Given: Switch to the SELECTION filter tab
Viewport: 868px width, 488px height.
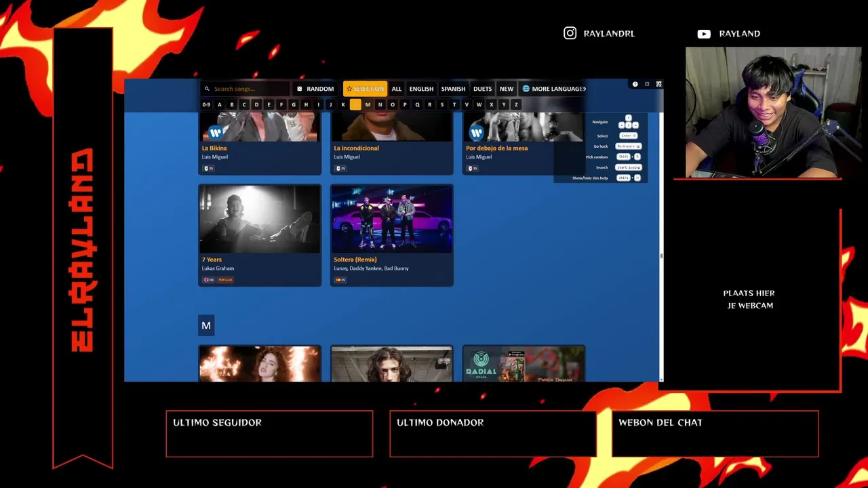Looking at the screenshot, I should (365, 89).
